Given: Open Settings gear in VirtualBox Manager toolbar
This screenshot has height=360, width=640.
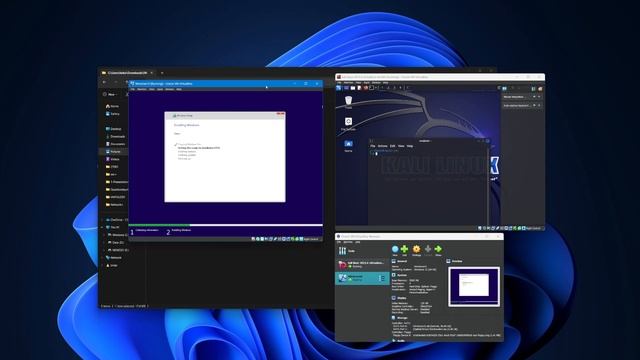Looking at the screenshot, I should coord(416,250).
